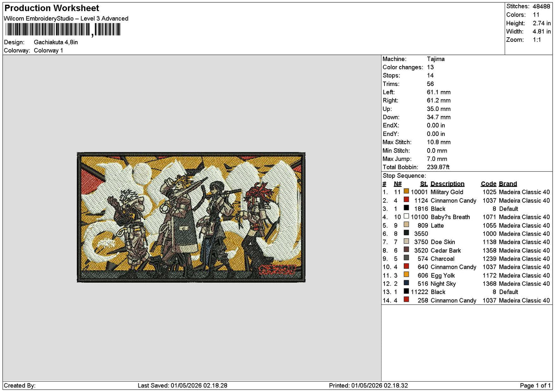Select 'Cinnamon Candy' description in stop 14
The height and width of the screenshot is (392, 555).
pyautogui.click(x=453, y=300)
